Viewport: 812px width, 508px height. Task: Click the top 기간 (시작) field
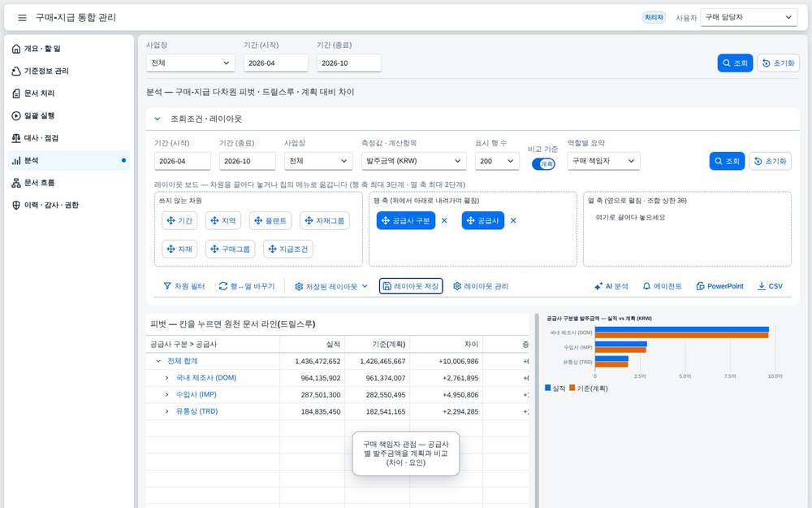point(275,63)
